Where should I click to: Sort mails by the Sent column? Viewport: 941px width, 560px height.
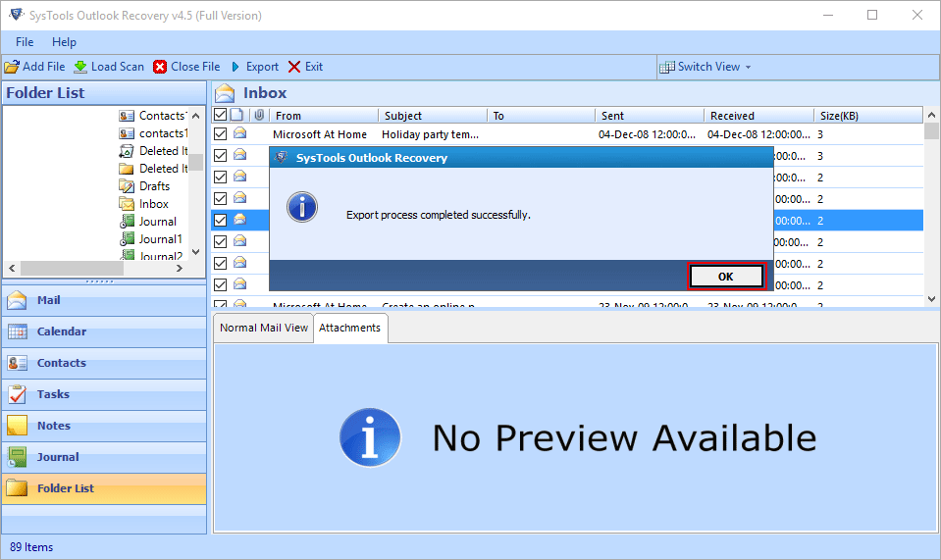(x=650, y=115)
